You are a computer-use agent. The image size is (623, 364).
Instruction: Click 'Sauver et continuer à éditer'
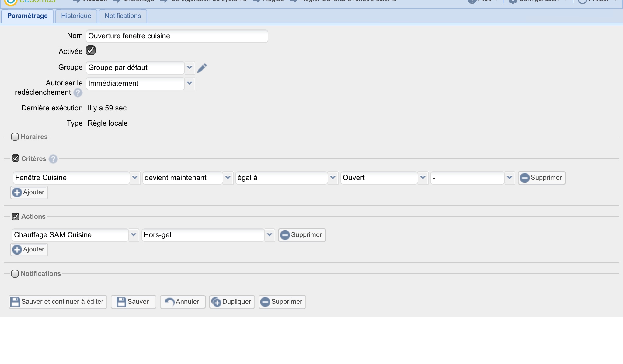[58, 302]
